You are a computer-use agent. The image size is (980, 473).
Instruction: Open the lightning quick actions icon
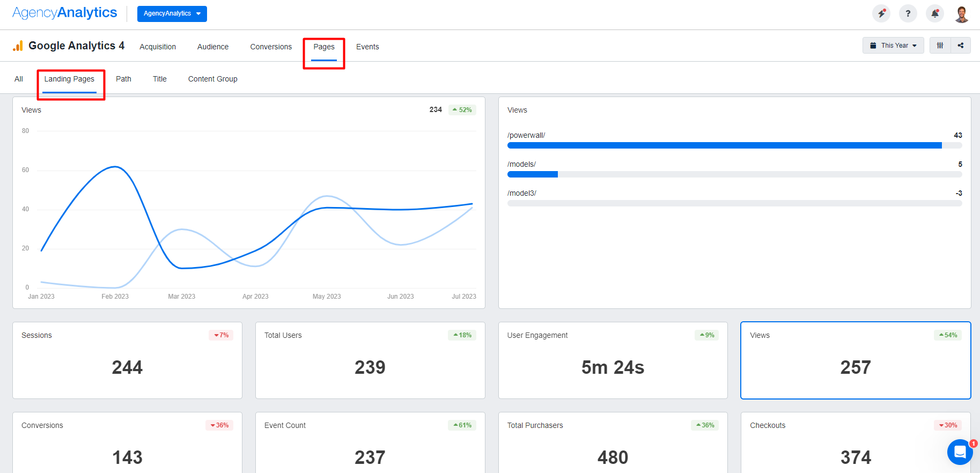coord(881,13)
